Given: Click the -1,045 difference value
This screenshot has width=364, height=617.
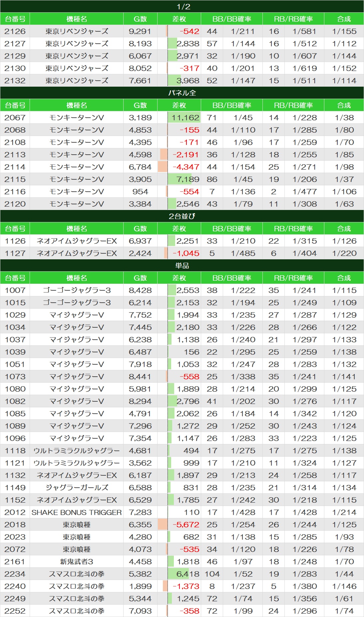Looking at the screenshot, I should [186, 253].
